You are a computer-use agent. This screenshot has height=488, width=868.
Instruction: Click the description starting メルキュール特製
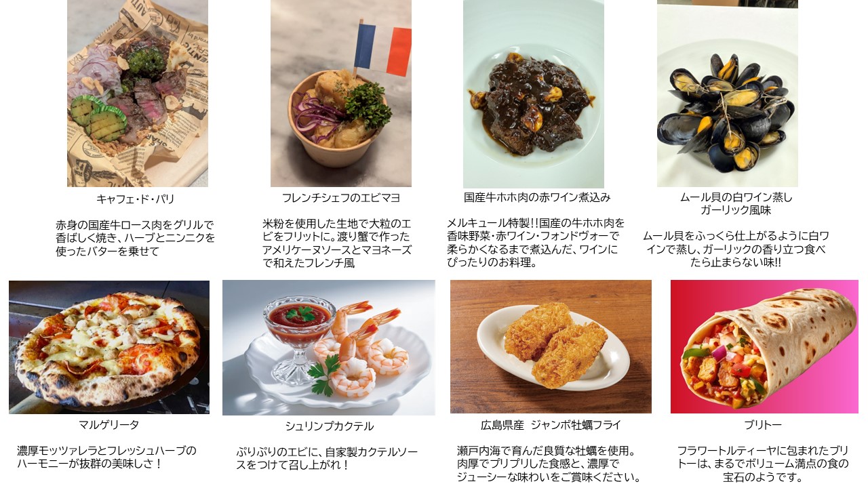point(536,243)
